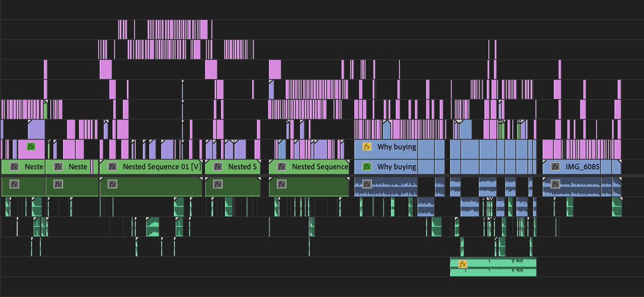Viewport: 644px width, 297px height.
Task: Select the dark green audio clip under Nested S
Action: 233,187
